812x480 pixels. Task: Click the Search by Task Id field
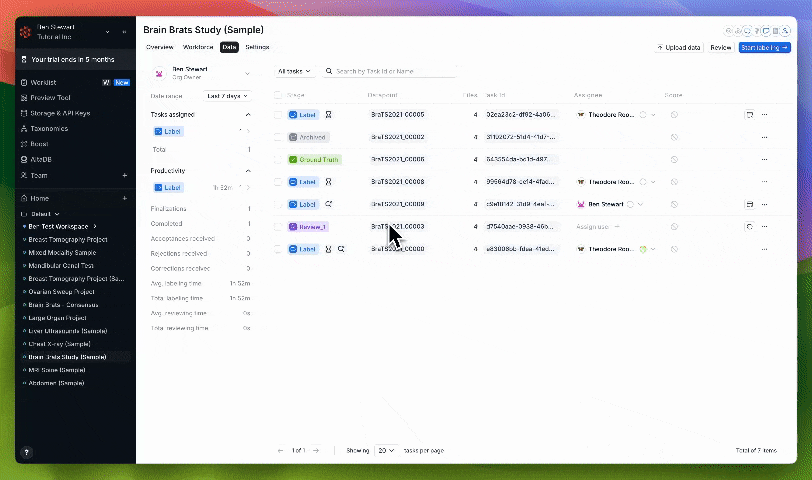tap(389, 71)
